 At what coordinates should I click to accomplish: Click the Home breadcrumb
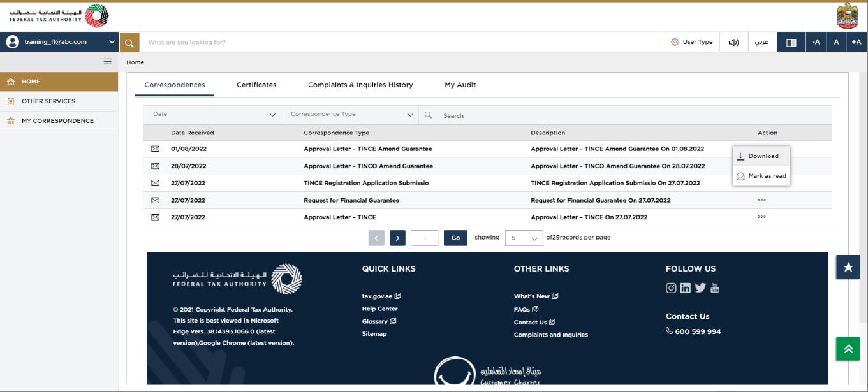(135, 62)
